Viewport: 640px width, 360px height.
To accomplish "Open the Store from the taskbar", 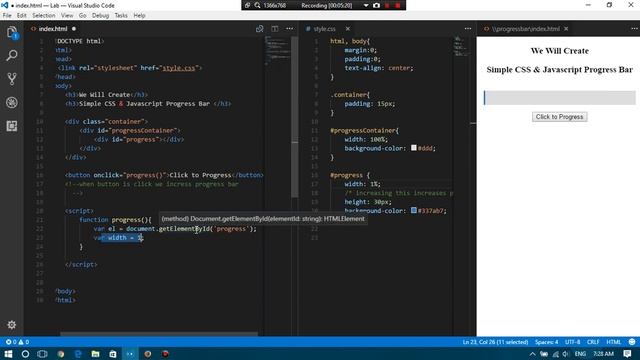I will pyautogui.click(x=113, y=354).
